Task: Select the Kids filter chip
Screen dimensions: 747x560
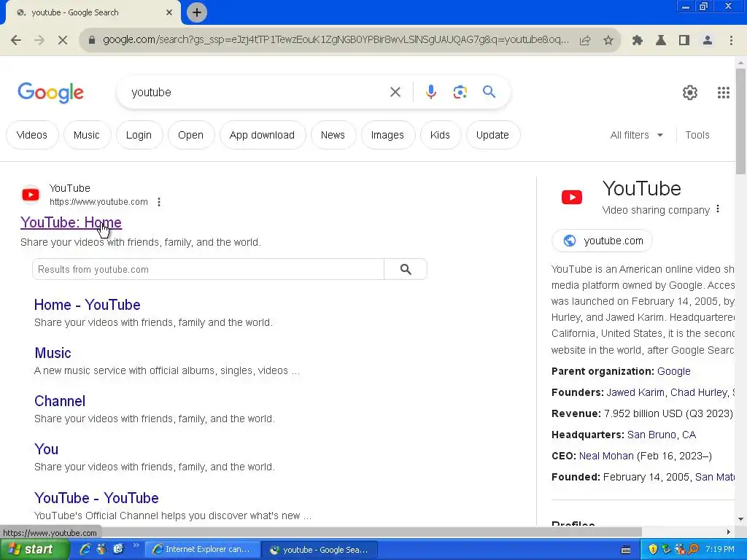Action: click(440, 135)
